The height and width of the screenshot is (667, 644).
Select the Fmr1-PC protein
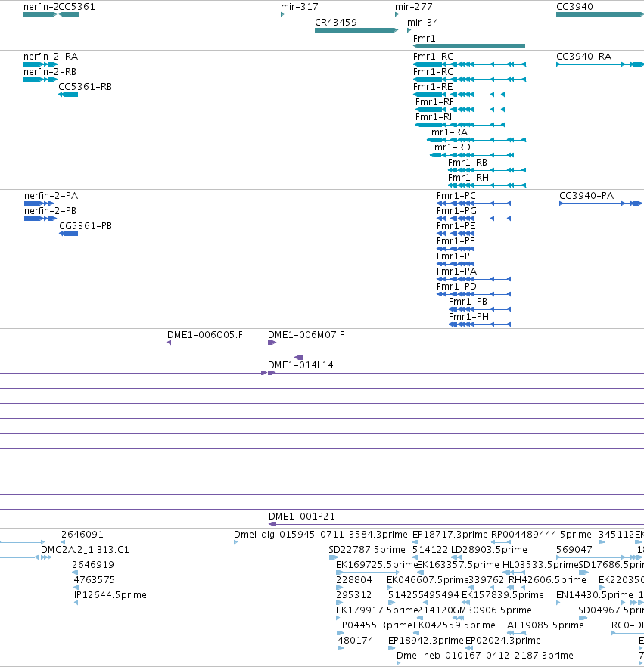point(473,203)
